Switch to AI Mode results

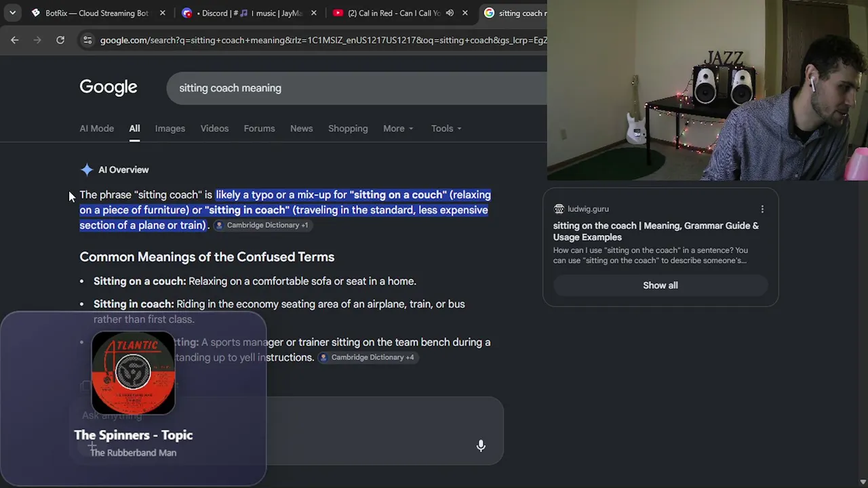point(97,128)
